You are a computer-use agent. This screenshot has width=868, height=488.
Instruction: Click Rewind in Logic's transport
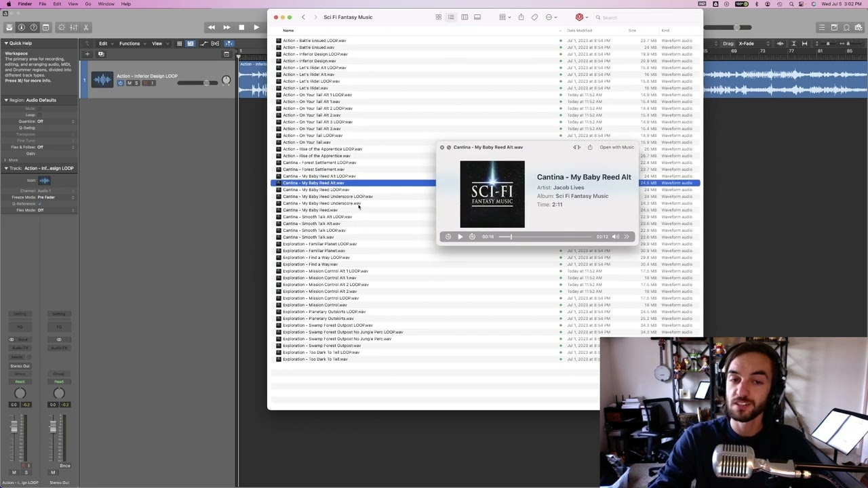(x=212, y=27)
